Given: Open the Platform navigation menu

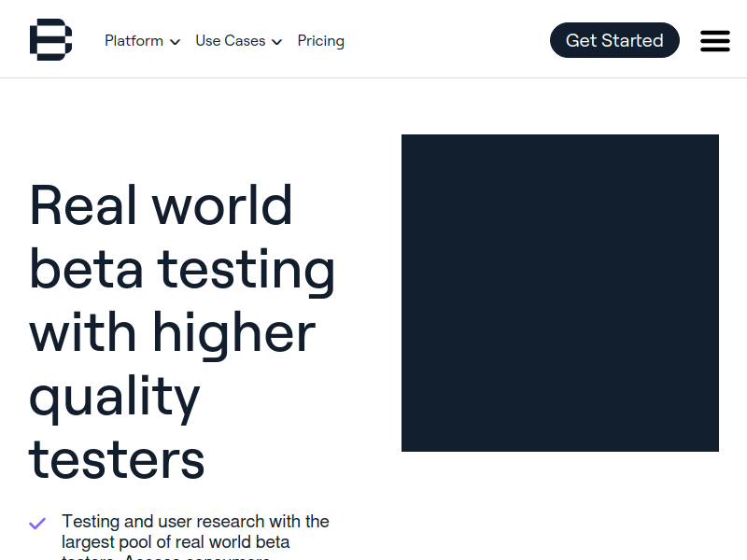Looking at the screenshot, I should pyautogui.click(x=143, y=41).
